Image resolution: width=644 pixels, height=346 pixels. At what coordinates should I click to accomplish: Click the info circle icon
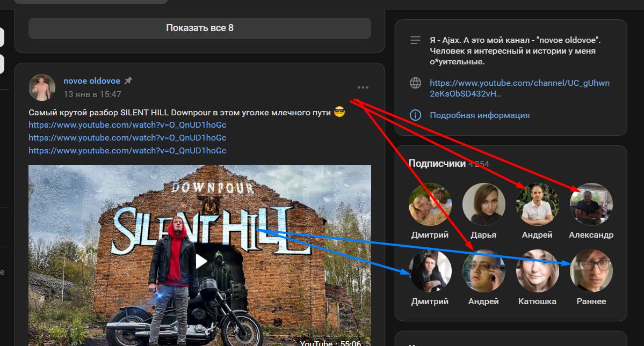pos(415,115)
